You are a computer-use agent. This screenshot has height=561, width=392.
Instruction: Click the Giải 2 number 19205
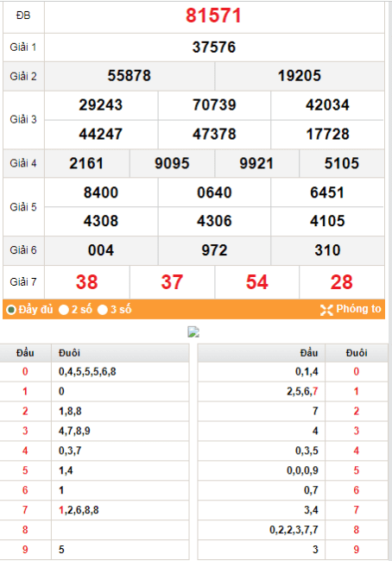coord(300,76)
